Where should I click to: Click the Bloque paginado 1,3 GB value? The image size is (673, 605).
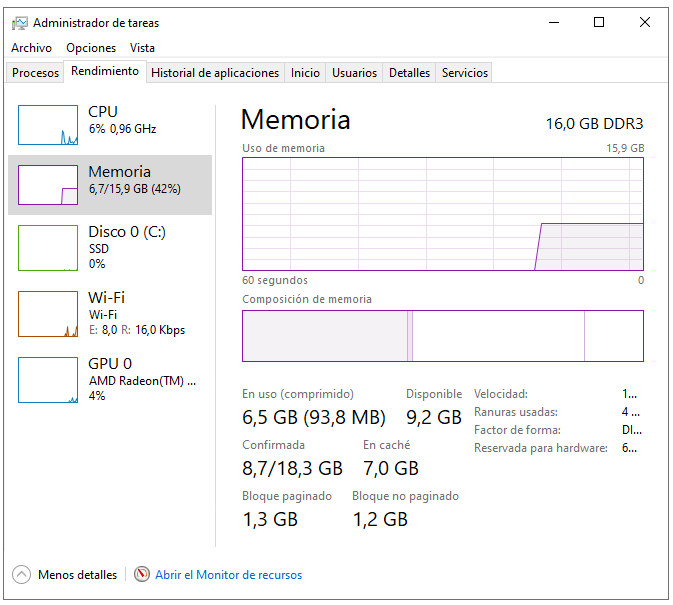pos(270,520)
